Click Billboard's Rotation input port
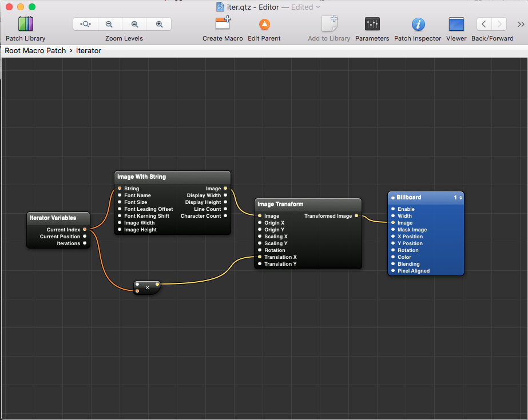This screenshot has height=420, width=528. 393,250
